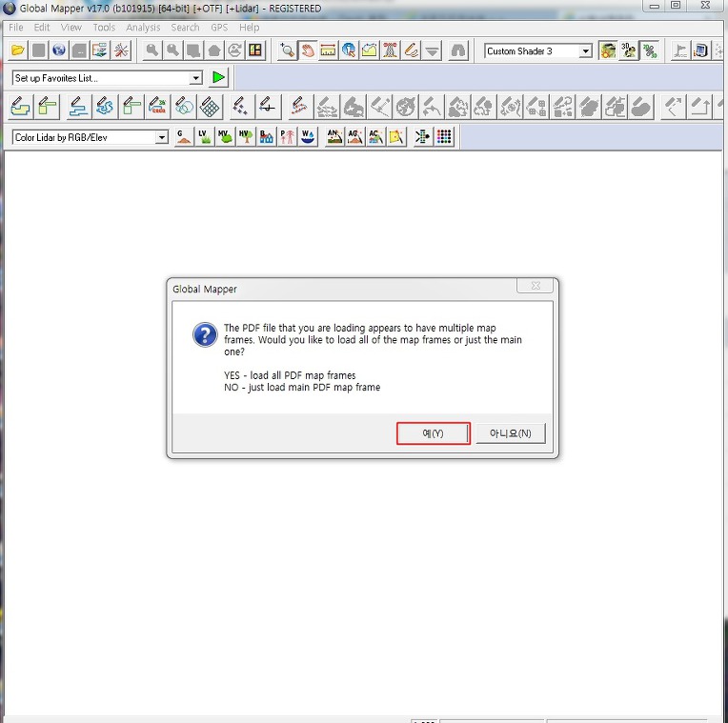Toggle hill shading sun icon
728x723 pixels.
(x=608, y=50)
